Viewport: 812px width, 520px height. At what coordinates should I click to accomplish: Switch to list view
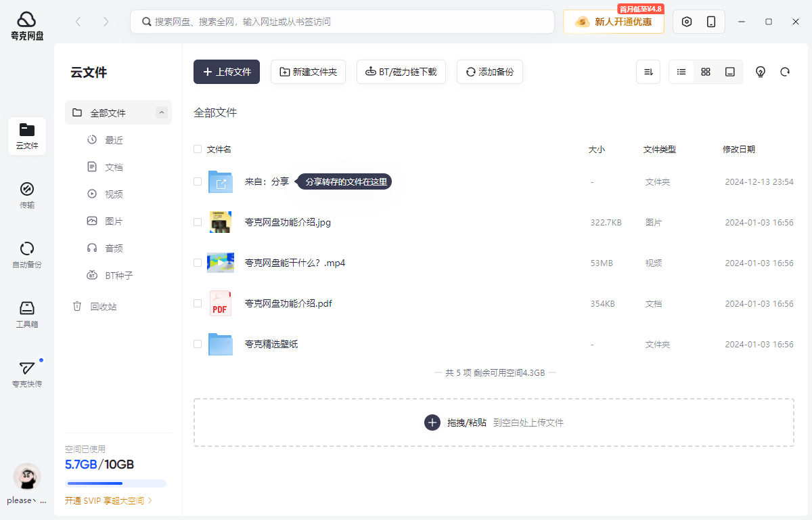[x=681, y=72]
